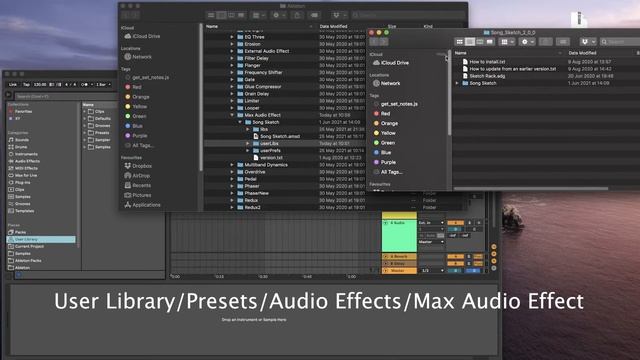Open Dropbox in rear Finder window sidebar
640x360 pixels.
(138, 166)
